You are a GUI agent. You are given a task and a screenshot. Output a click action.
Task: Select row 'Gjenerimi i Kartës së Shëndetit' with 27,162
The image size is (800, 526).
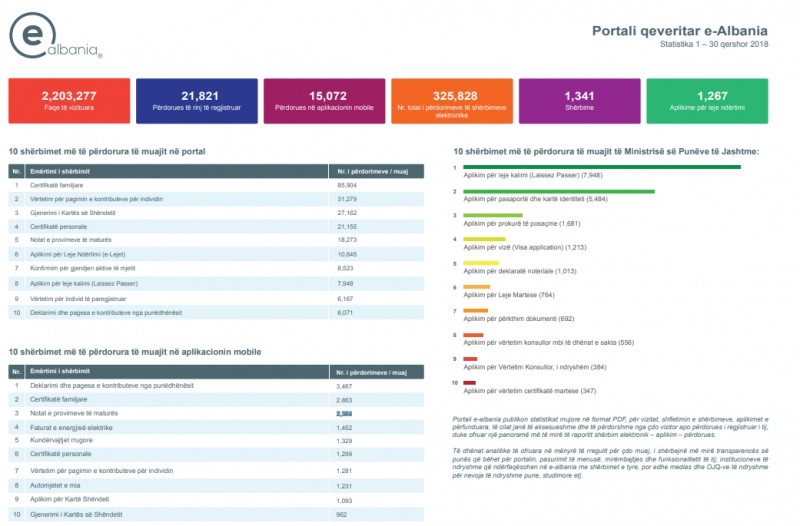click(x=216, y=213)
